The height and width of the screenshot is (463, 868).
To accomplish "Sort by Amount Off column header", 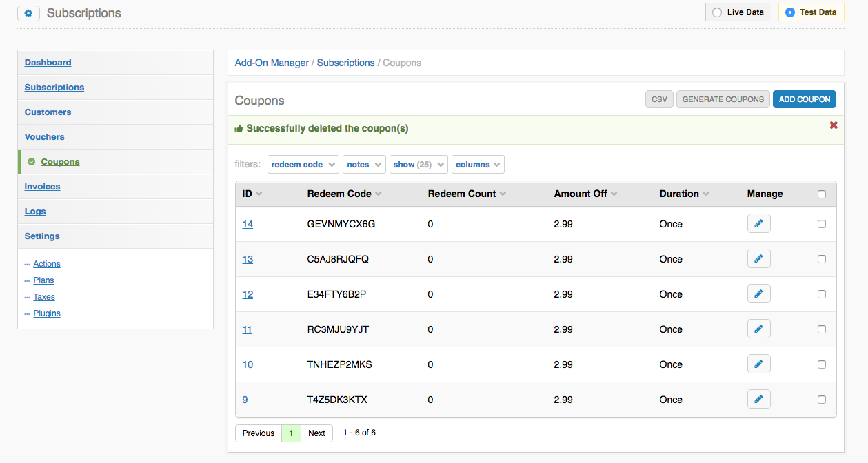I will pyautogui.click(x=585, y=194).
